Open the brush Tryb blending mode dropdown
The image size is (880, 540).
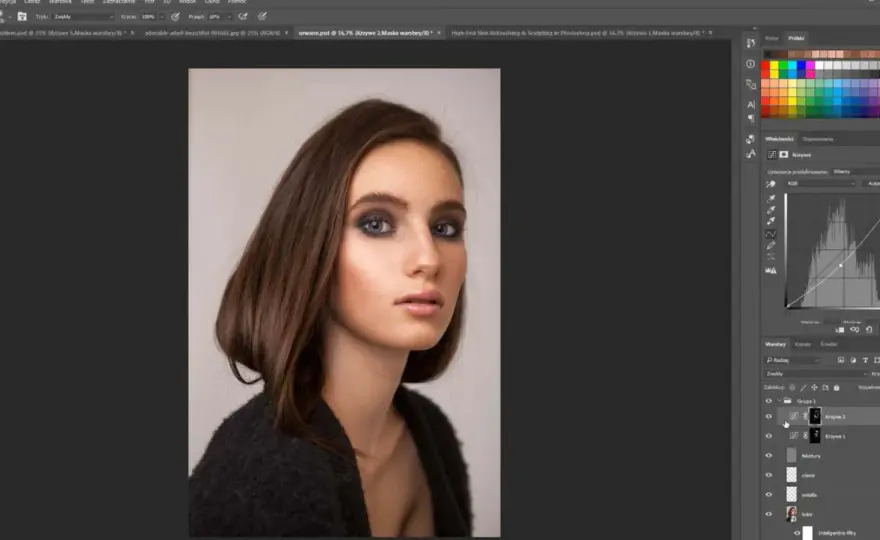coord(83,17)
